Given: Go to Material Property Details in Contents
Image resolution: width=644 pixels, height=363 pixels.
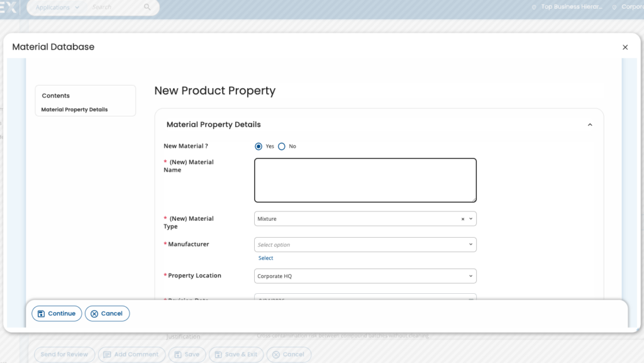Looking at the screenshot, I should pos(74,109).
